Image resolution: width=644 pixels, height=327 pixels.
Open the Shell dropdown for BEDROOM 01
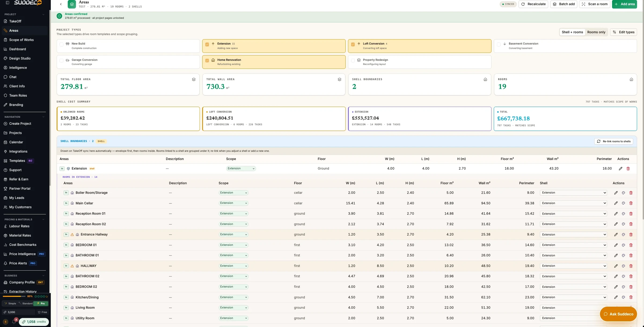point(573,245)
